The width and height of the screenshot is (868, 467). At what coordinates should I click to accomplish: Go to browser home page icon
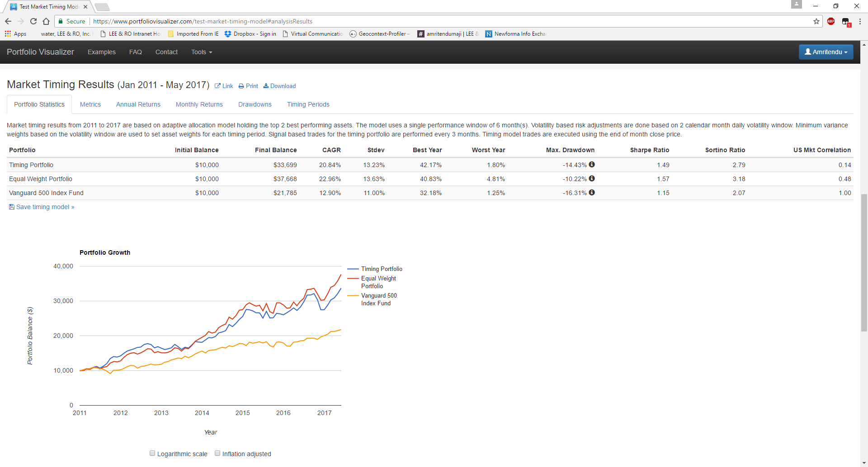(46, 21)
